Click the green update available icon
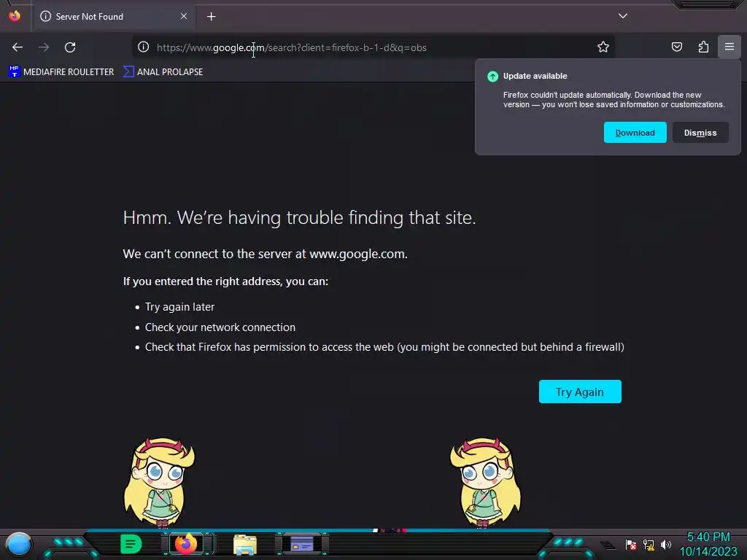This screenshot has height=560, width=747. (492, 76)
